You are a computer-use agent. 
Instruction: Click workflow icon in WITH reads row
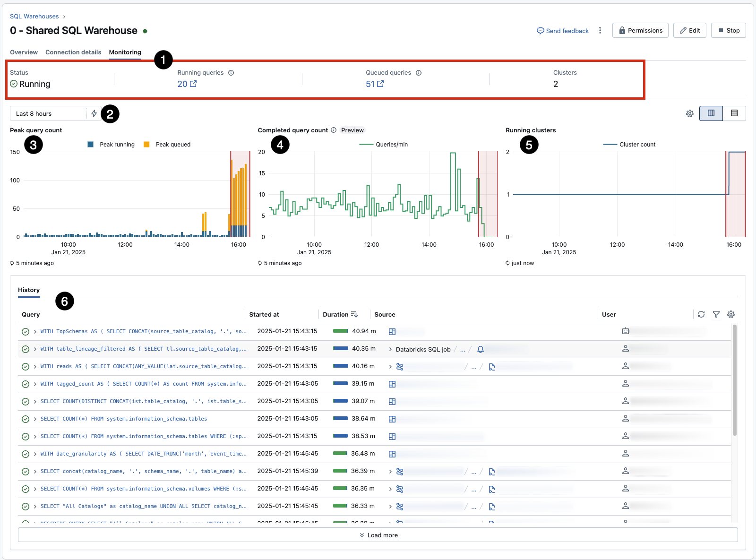click(400, 367)
